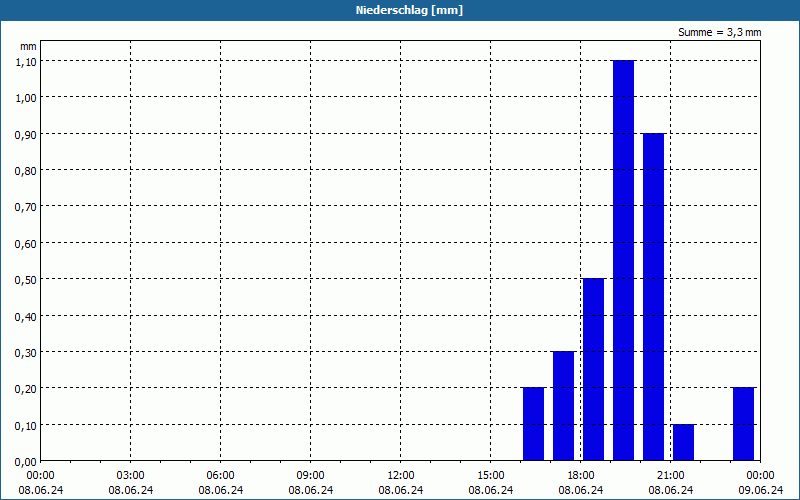Click the blue bar reaching 0,50 mm
This screenshot has width=800, height=500.
coord(593,369)
